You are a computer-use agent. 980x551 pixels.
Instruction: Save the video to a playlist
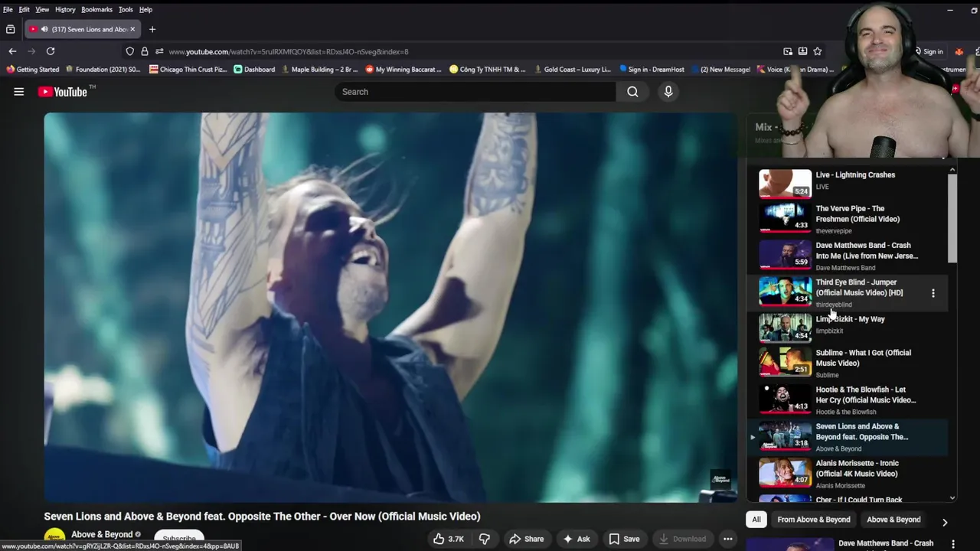pos(624,539)
